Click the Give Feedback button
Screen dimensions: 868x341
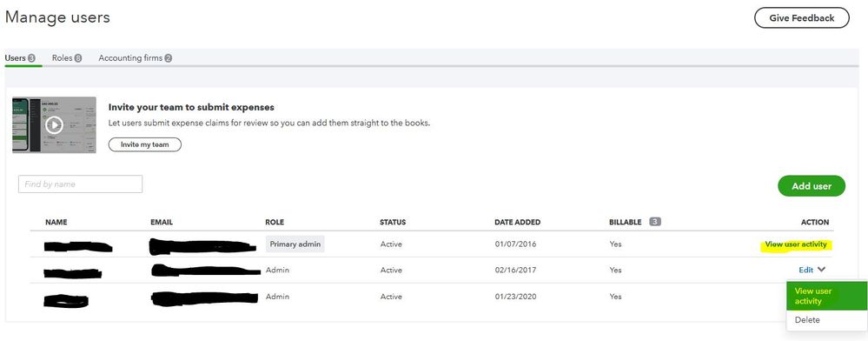pyautogui.click(x=802, y=17)
